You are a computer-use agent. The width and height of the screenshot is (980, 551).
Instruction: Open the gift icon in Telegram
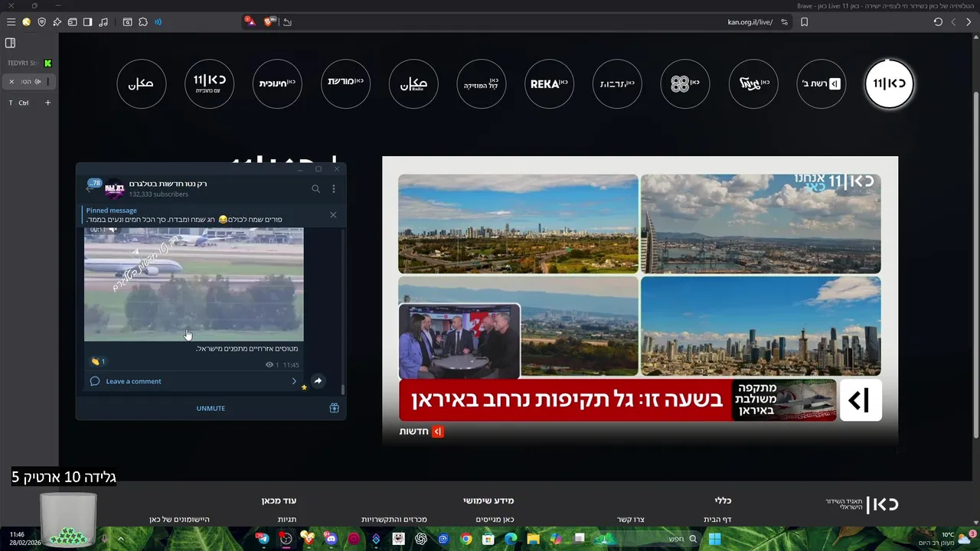[335, 409]
